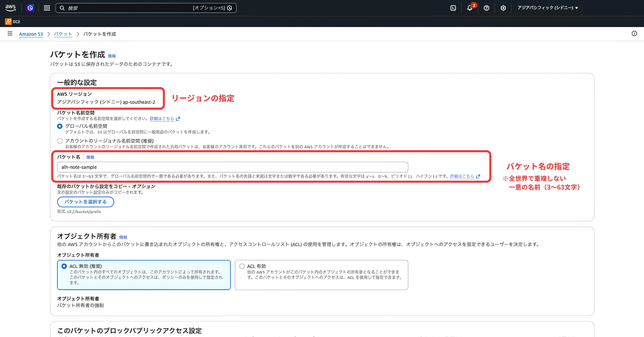Click the EC2 shortcut icon
The height and width of the screenshot is (337, 644).
(8, 22)
